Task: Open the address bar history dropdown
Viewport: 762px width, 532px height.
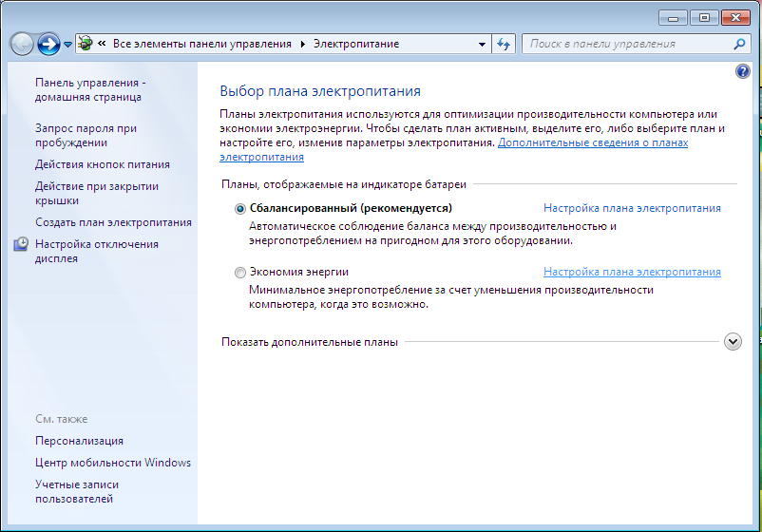Action: point(482,44)
